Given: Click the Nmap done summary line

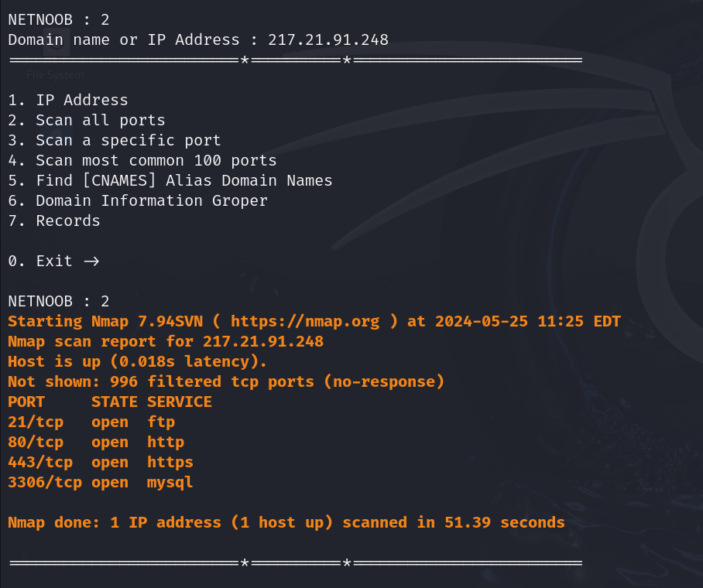Looking at the screenshot, I should (x=286, y=522).
